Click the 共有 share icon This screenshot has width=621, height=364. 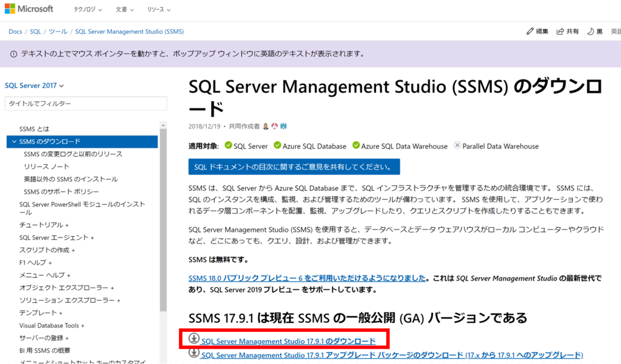(x=560, y=31)
